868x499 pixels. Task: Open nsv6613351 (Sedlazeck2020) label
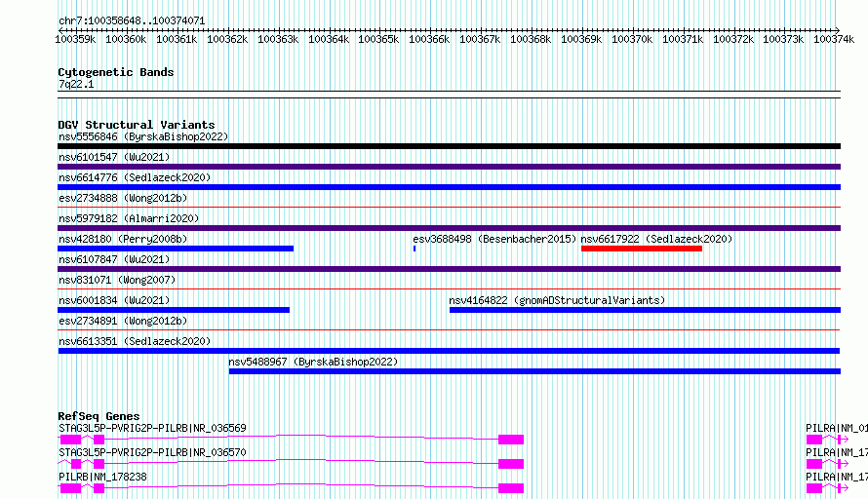pyautogui.click(x=135, y=341)
